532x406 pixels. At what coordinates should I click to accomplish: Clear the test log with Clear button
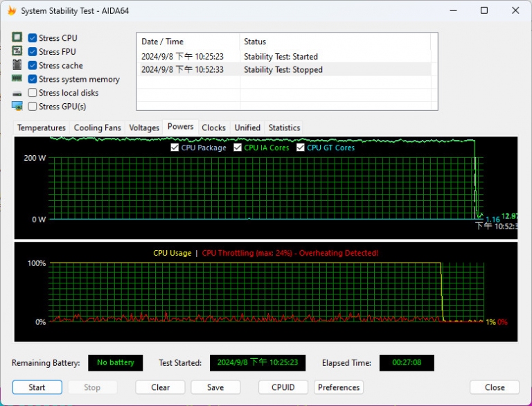160,387
